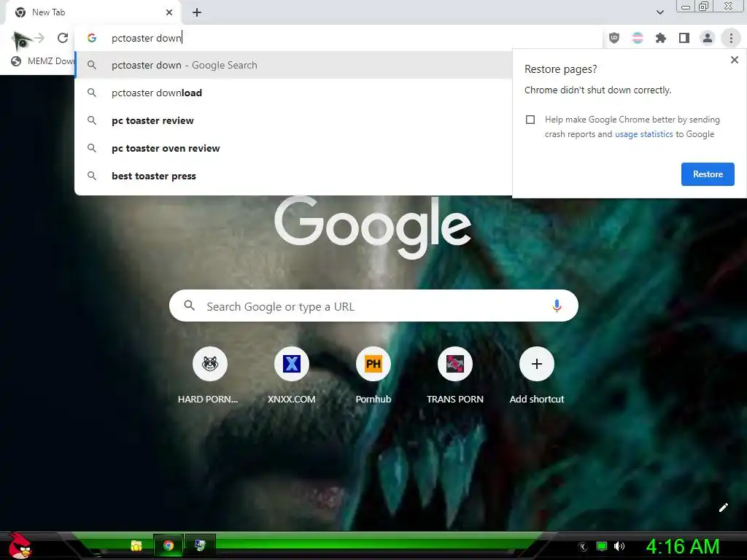This screenshot has width=747, height=560.
Task: Open the folder icon in the taskbar
Action: [136, 545]
